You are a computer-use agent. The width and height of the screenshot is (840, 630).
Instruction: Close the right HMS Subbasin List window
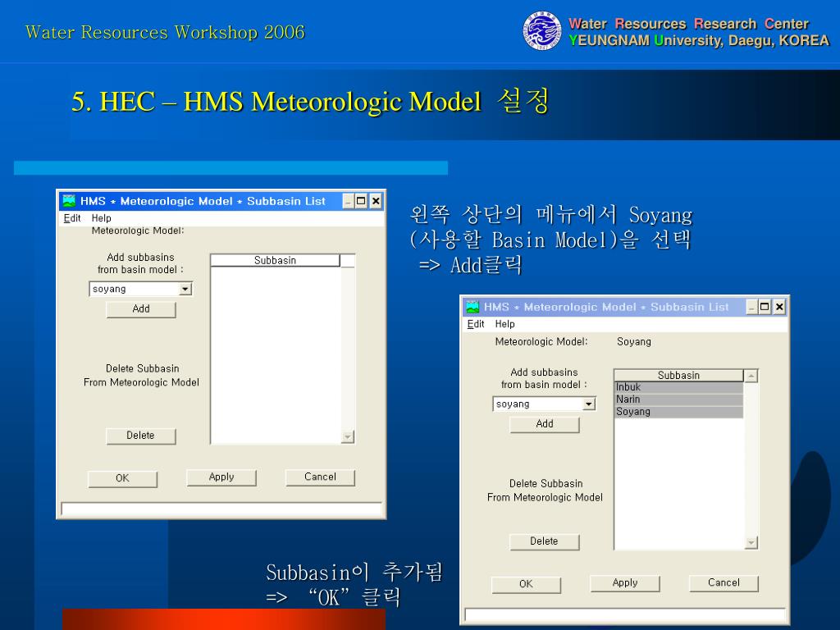point(779,308)
